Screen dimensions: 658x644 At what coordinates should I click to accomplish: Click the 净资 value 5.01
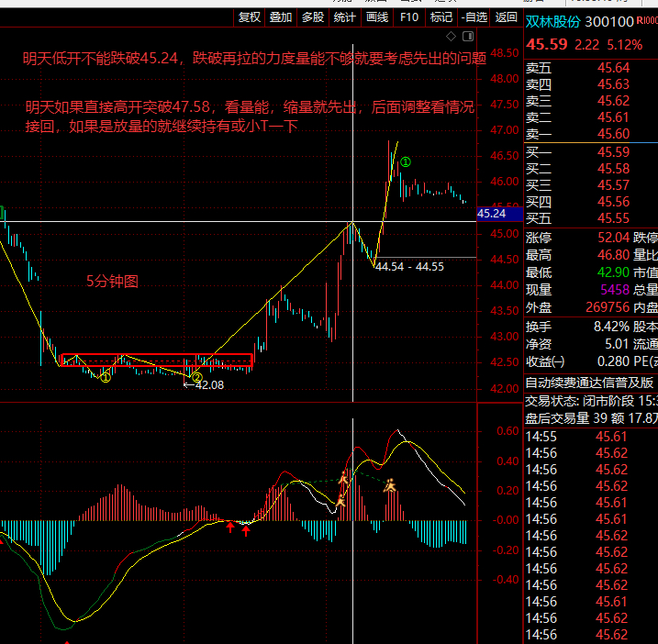pyautogui.click(x=618, y=344)
